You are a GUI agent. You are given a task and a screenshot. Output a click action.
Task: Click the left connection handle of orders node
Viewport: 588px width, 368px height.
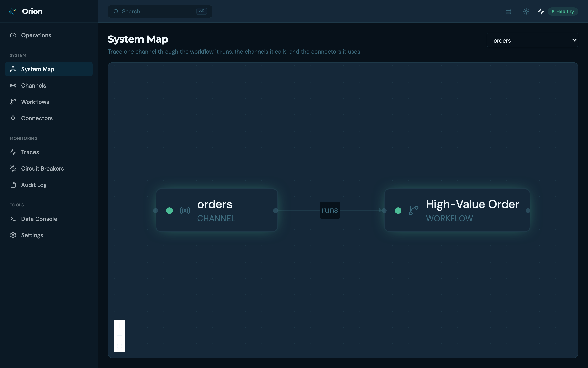[156, 211]
